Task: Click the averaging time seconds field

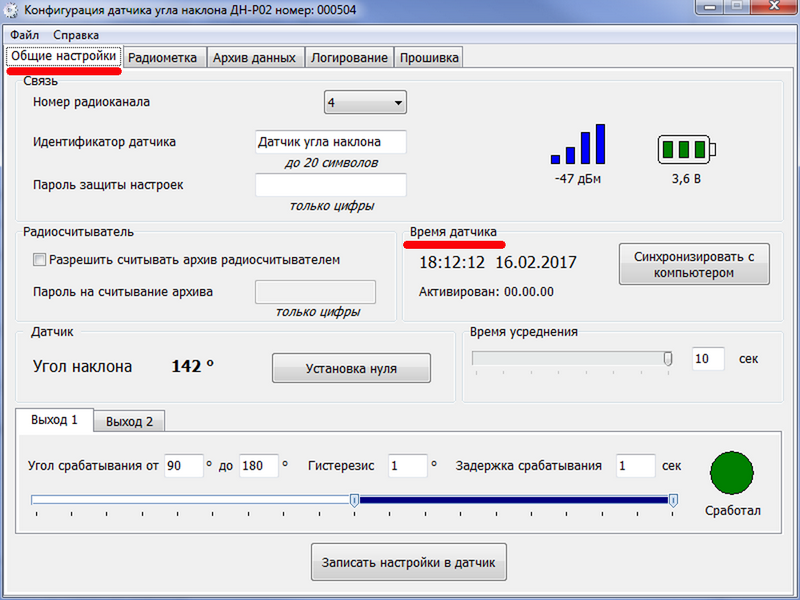Action: [x=708, y=359]
